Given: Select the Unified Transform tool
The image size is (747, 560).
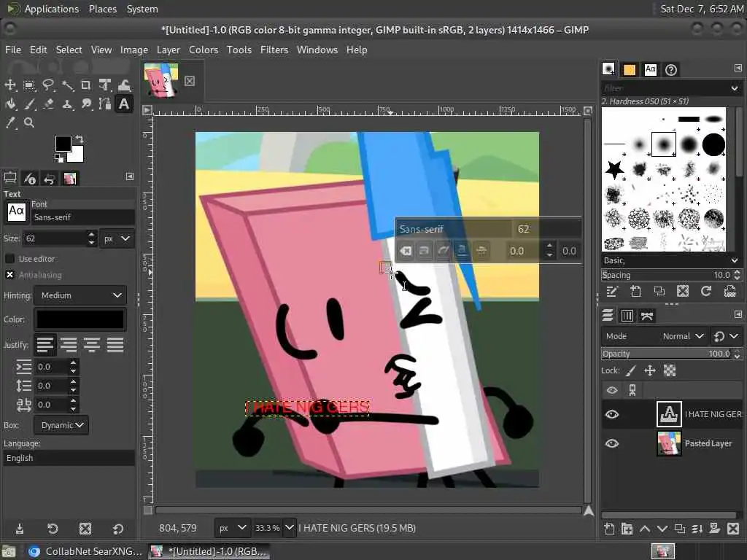Looking at the screenshot, I should 105,85.
